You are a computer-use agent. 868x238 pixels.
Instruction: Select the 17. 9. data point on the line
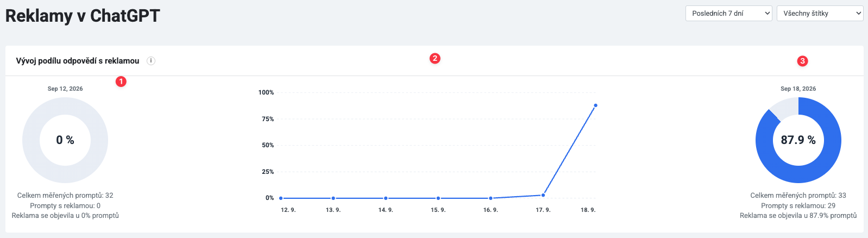pos(543,195)
